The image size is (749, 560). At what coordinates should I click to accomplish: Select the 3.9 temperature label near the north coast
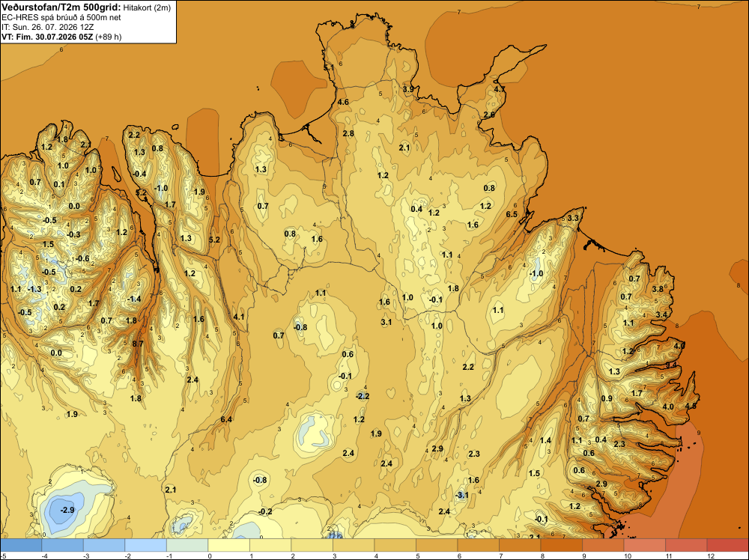click(x=408, y=89)
